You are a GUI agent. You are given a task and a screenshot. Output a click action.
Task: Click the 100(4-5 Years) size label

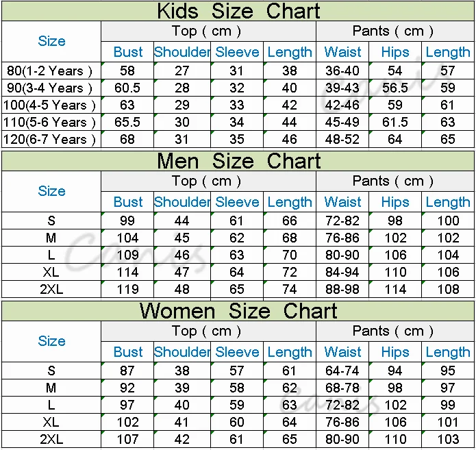[x=50, y=105]
